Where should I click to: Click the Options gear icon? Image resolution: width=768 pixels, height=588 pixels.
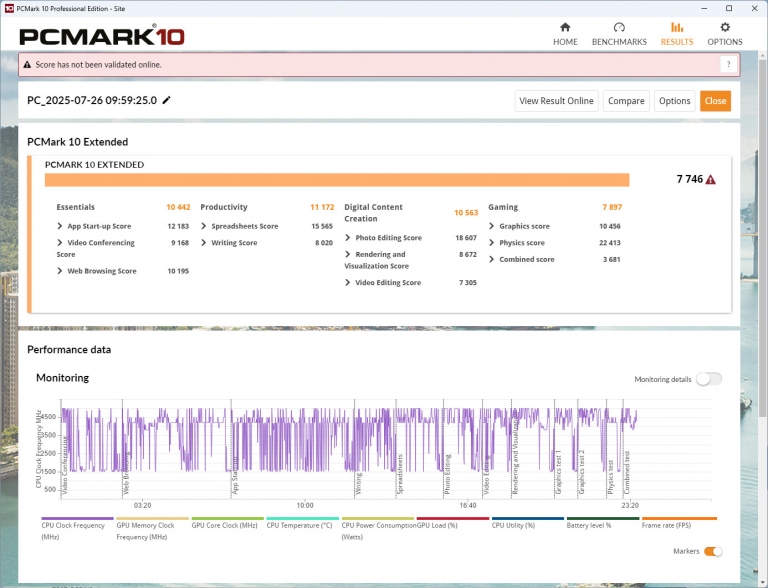click(725, 27)
